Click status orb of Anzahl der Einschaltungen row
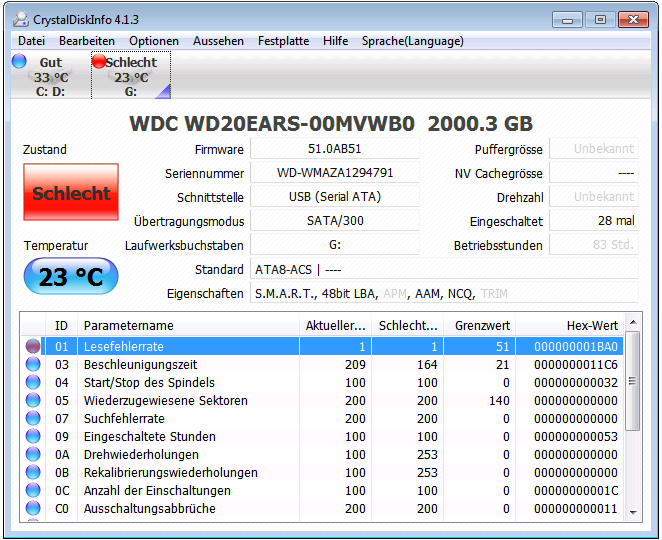The height and width of the screenshot is (540, 662). (x=33, y=491)
